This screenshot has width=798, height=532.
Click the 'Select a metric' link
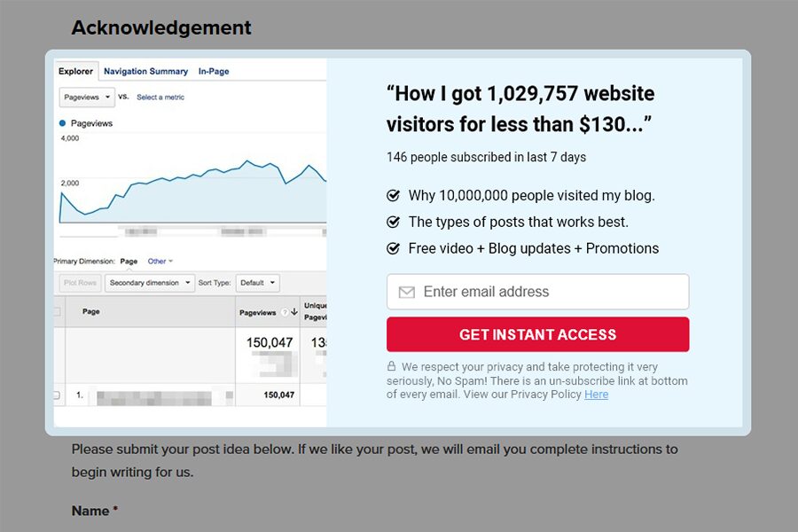[160, 97]
